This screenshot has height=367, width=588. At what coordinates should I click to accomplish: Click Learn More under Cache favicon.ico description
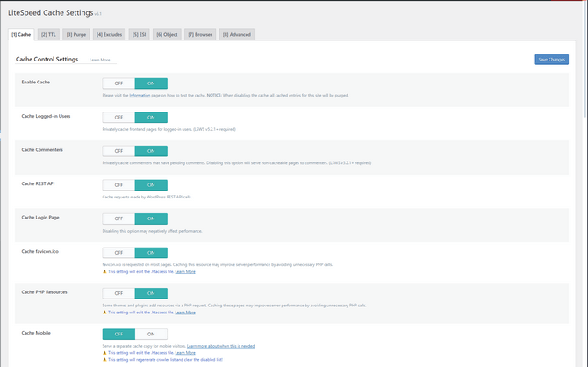(x=185, y=271)
